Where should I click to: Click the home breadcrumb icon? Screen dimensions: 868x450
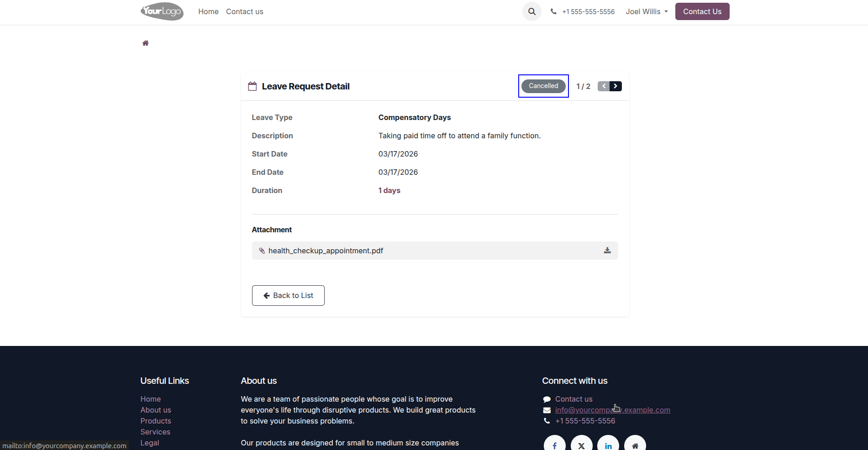coord(145,43)
